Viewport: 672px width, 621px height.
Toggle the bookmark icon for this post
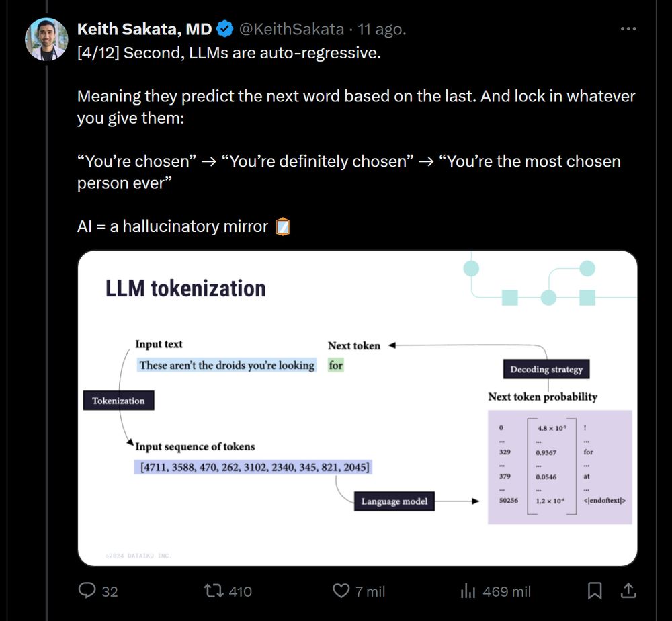coord(595,591)
